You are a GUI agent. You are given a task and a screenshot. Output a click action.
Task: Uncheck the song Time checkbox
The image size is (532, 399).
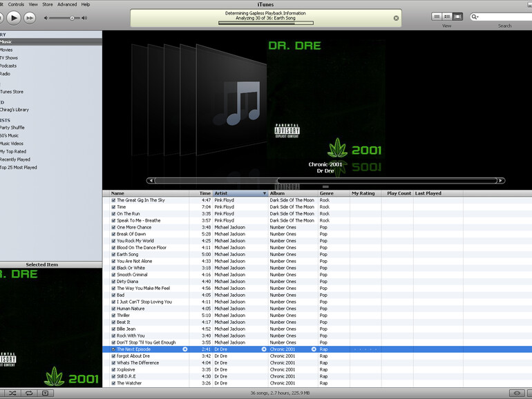click(x=114, y=207)
